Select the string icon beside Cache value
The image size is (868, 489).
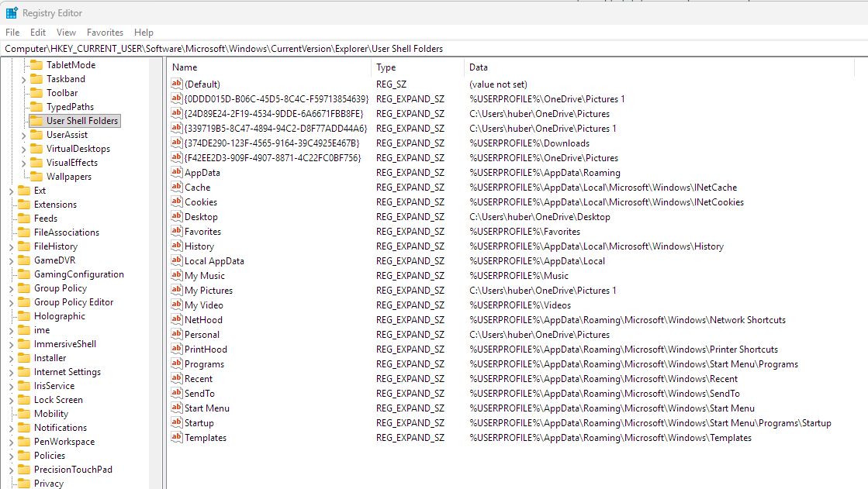[x=177, y=187]
